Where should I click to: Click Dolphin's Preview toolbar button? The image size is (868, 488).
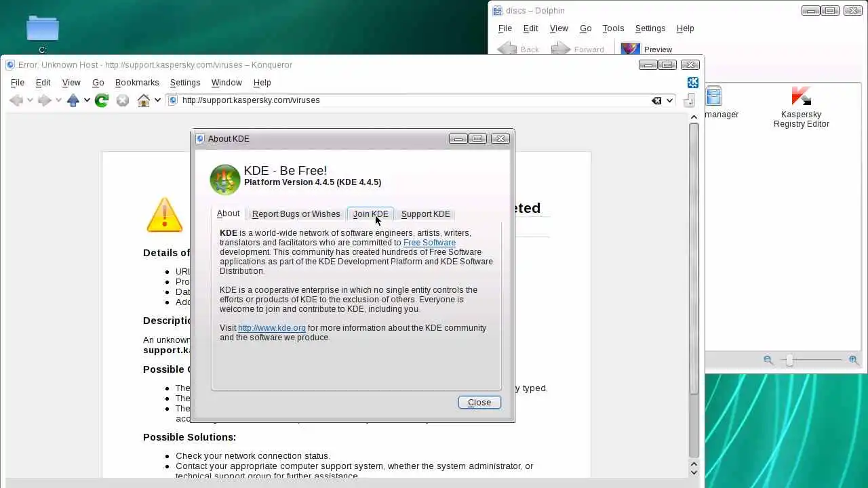point(647,49)
